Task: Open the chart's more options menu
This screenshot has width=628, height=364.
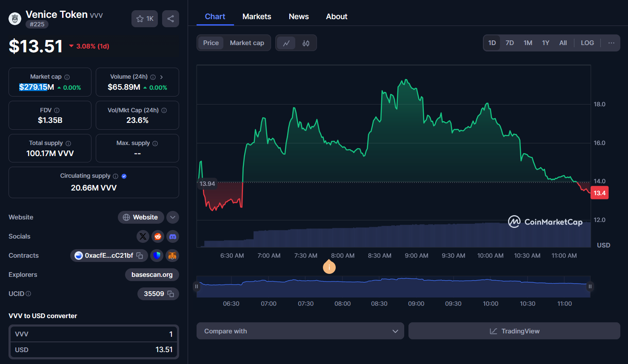Action: 611,43
